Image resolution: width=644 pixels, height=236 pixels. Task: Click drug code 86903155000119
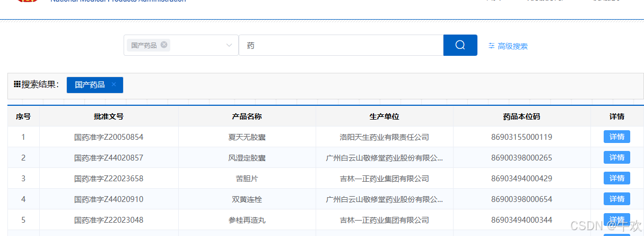521,137
